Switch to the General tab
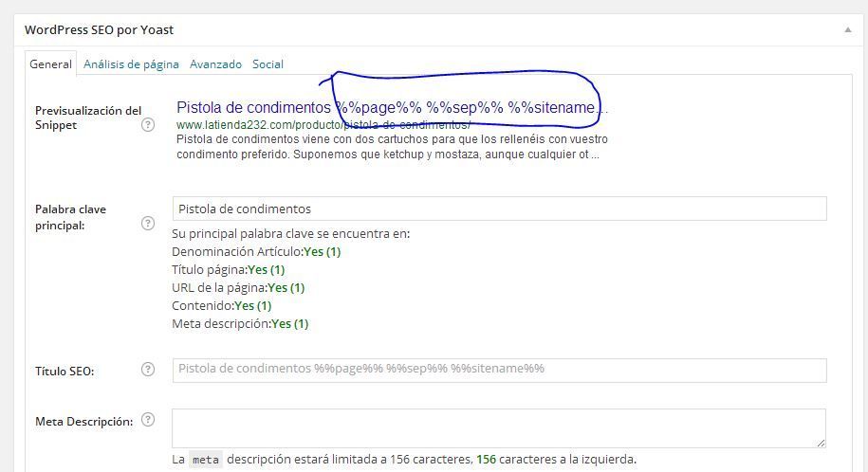This screenshot has width=868, height=472. pos(50,64)
